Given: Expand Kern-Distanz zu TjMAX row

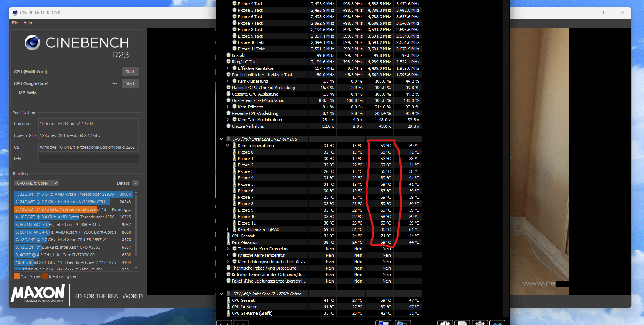Looking at the screenshot, I should pyautogui.click(x=228, y=229).
